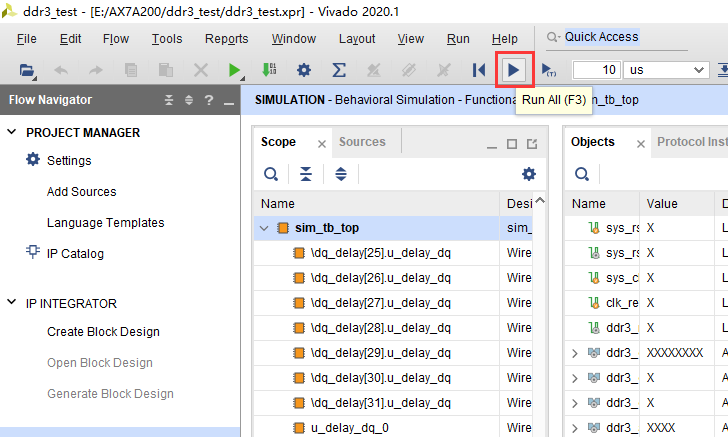Collapse IP INTEGRATOR section

click(12, 303)
